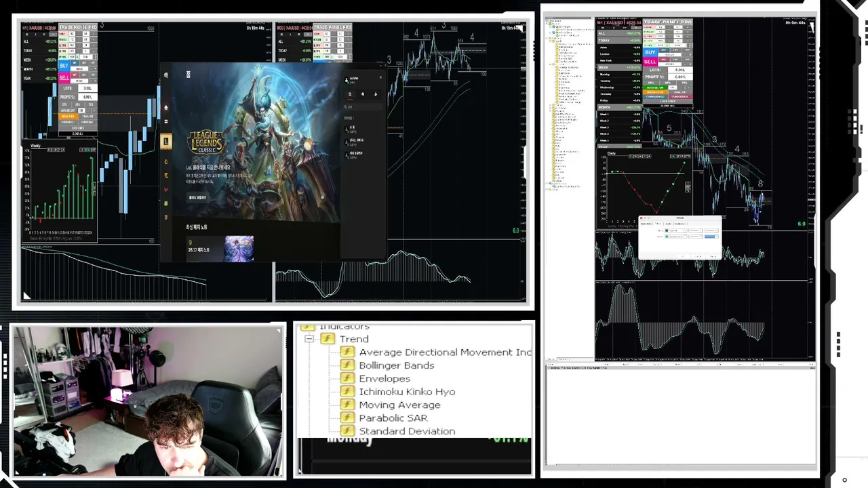Click the Daily title on the M1 chart panel
868x488 pixels.
[x=612, y=154]
